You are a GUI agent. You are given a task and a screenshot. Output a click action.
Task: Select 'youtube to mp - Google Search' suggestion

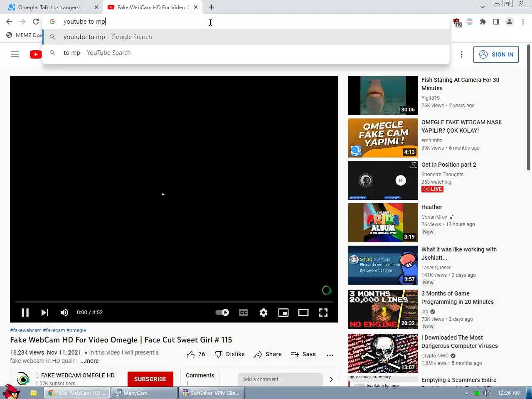246,37
